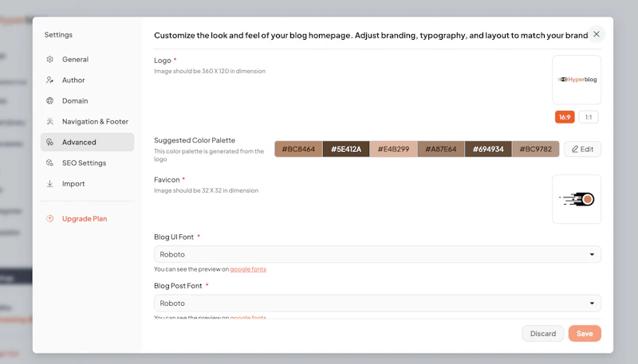Click 'Image should be 360 X 120 in dimension' text

coord(210,71)
